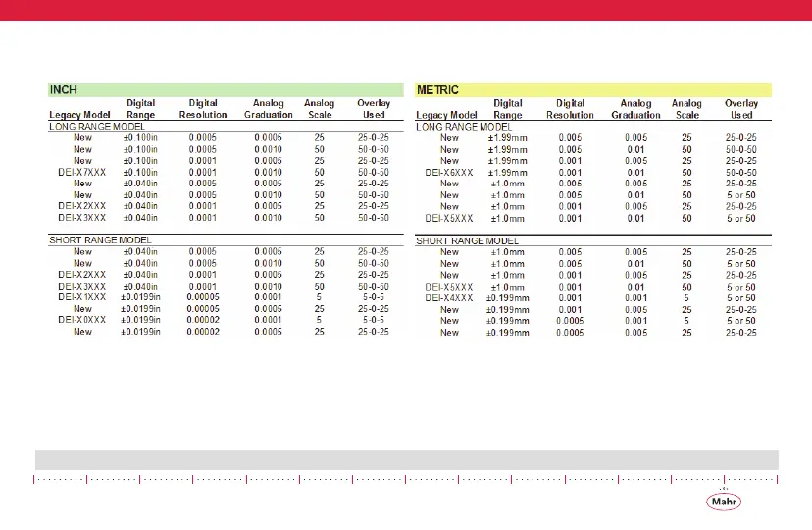Click Overlay Used header in INCH table
Viewport: 812px width, 530px height.
tap(374, 109)
